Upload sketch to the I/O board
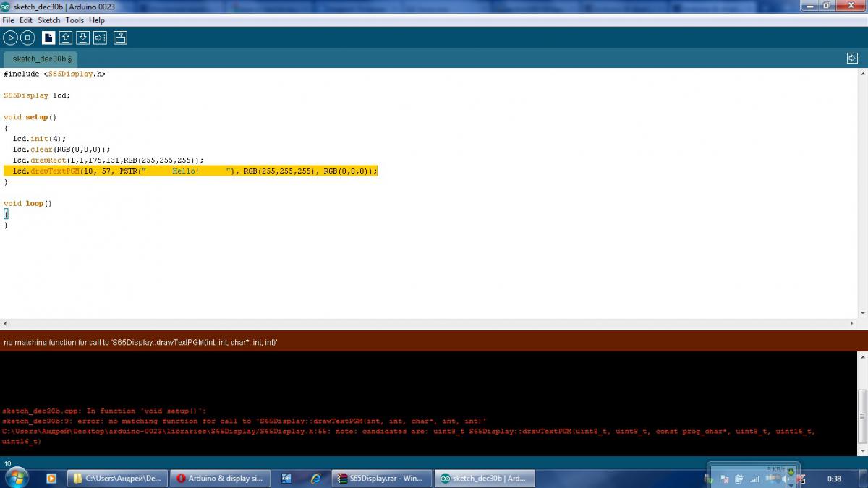Image resolution: width=868 pixels, height=488 pixels. click(100, 38)
